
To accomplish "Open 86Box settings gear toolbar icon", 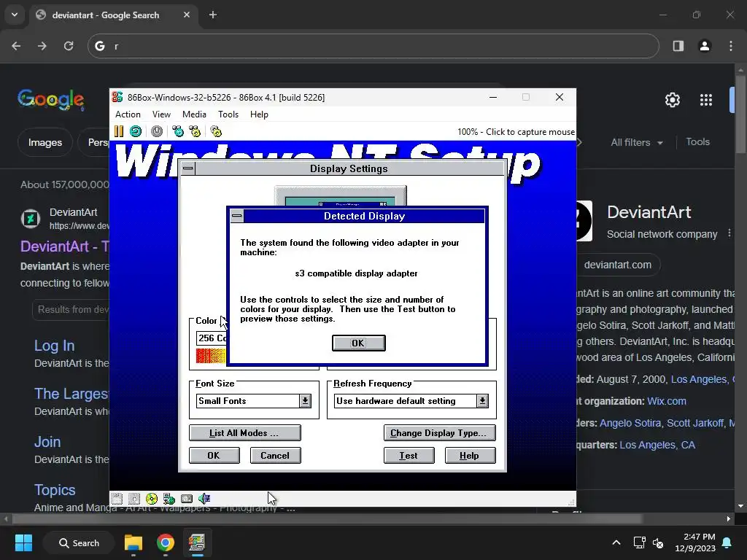I will tap(216, 131).
